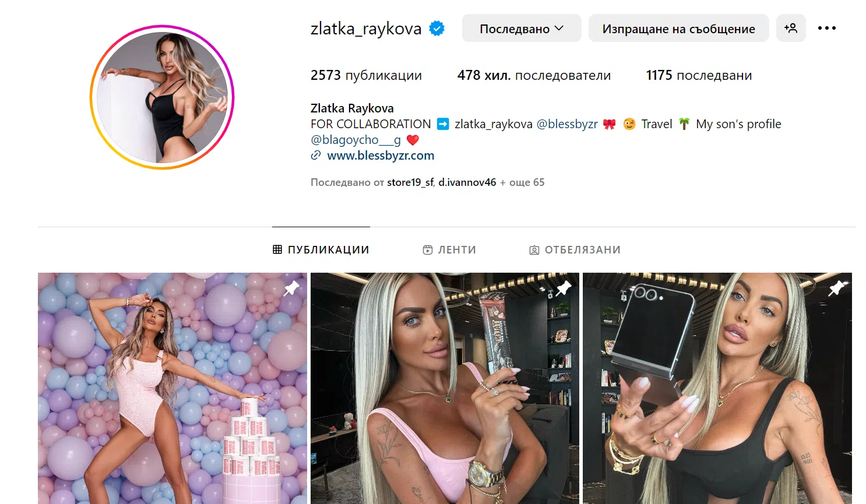Open the 1175 последвани list
Viewport: 866px width, 504px height.
coord(699,75)
